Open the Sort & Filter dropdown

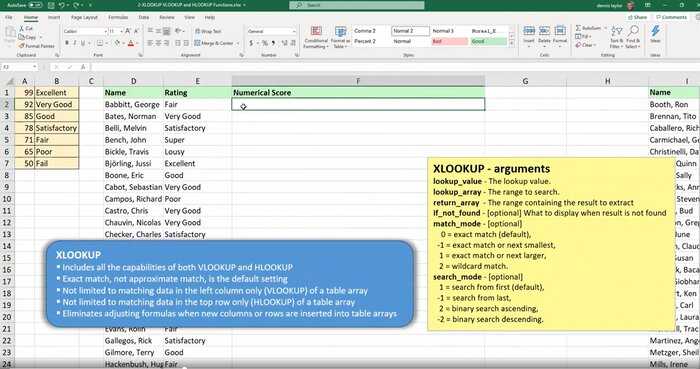point(617,37)
